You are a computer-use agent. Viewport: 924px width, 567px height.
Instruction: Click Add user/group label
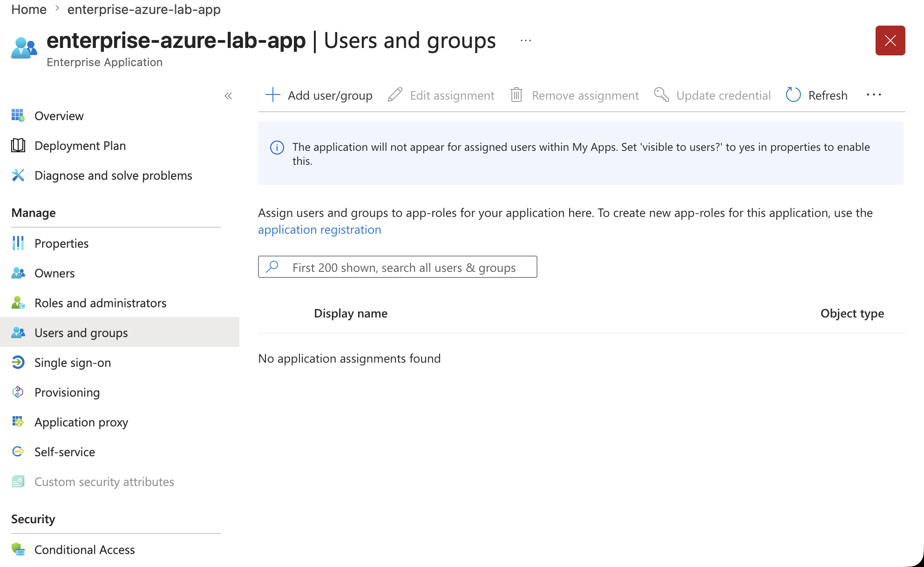click(330, 95)
